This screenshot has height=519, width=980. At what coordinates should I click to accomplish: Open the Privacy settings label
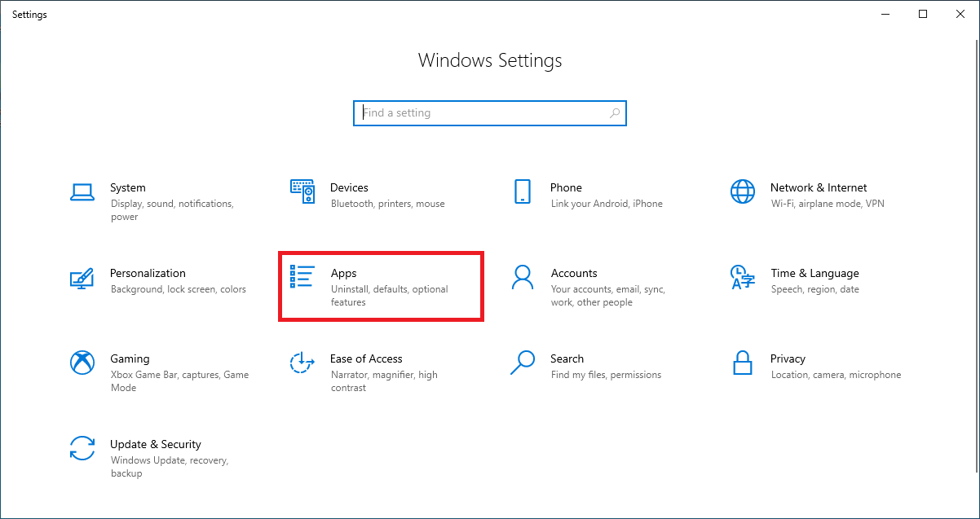click(x=788, y=358)
